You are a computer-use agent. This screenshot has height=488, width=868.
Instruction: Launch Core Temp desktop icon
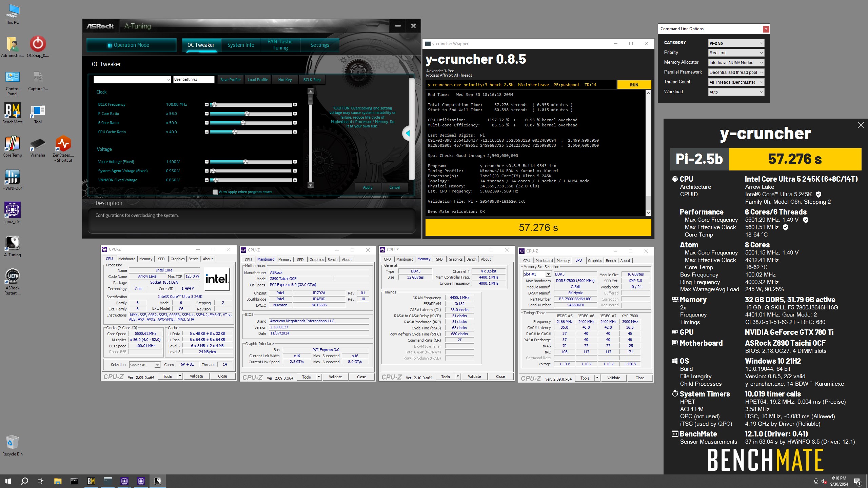(x=13, y=147)
